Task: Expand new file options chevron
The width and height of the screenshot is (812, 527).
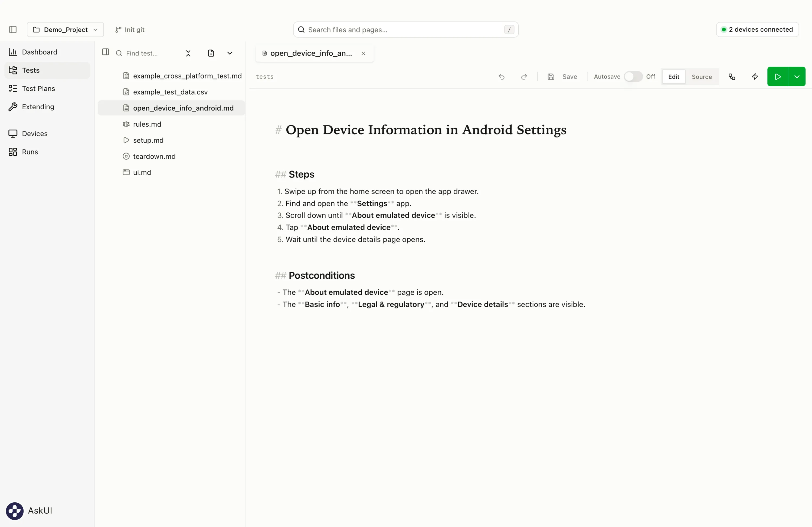Action: pyautogui.click(x=230, y=53)
